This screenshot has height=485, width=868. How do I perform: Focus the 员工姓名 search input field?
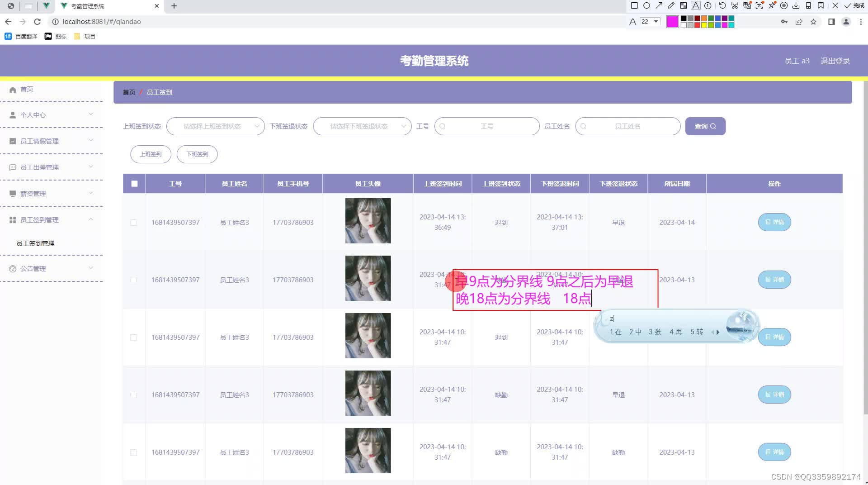pyautogui.click(x=627, y=126)
